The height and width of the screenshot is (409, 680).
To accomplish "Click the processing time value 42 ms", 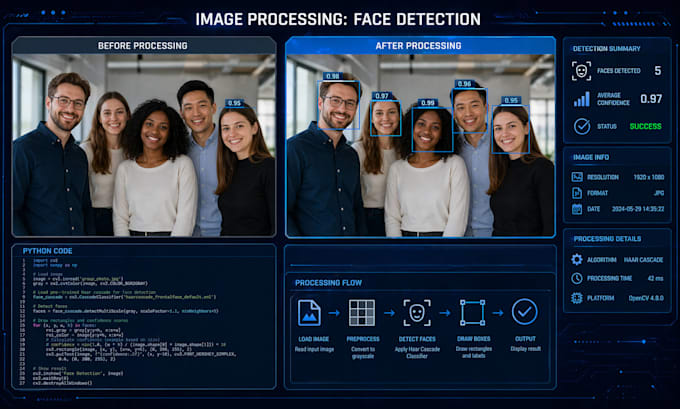I will click(x=655, y=278).
